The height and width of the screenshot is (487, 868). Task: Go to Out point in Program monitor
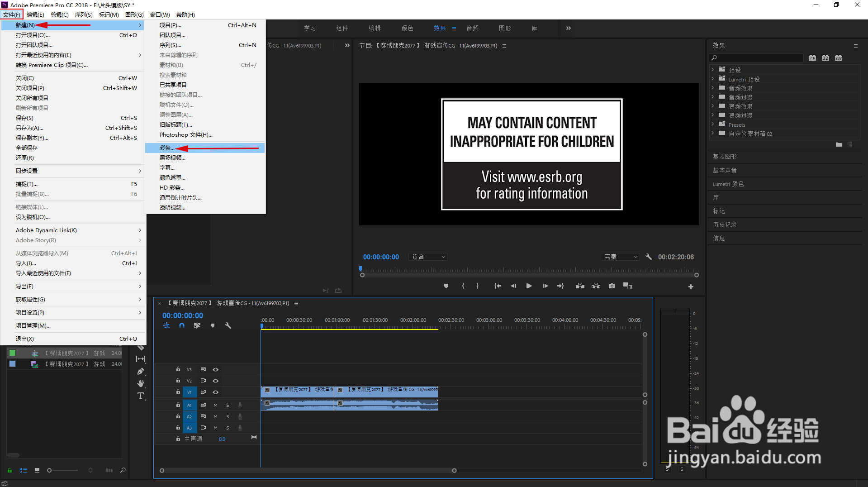[561, 286]
